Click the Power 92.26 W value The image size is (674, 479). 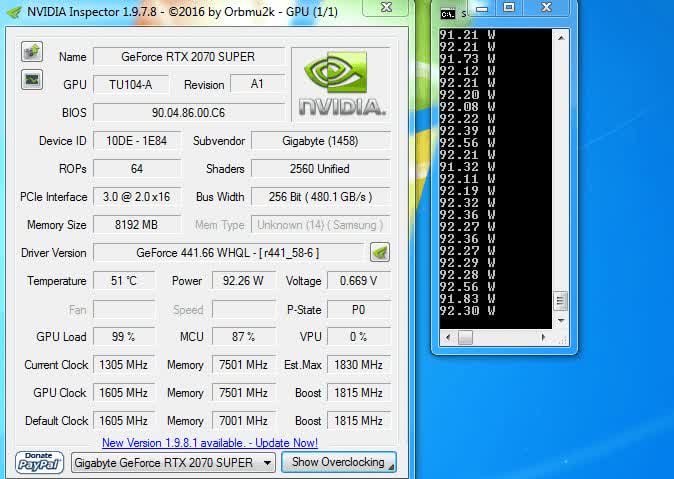click(243, 281)
